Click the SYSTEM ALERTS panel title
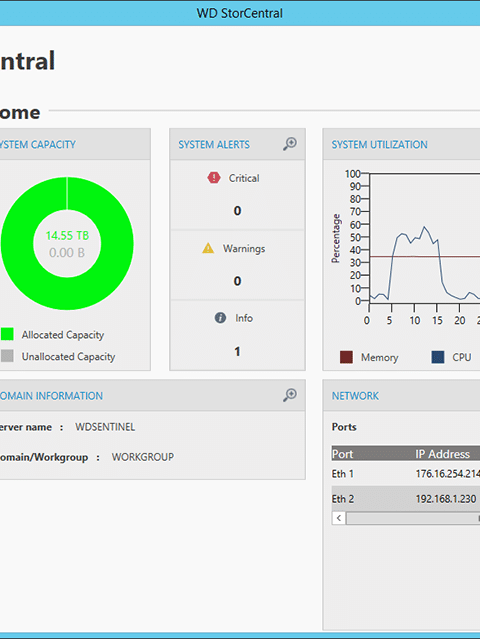Image resolution: width=480 pixels, height=639 pixels. click(214, 145)
